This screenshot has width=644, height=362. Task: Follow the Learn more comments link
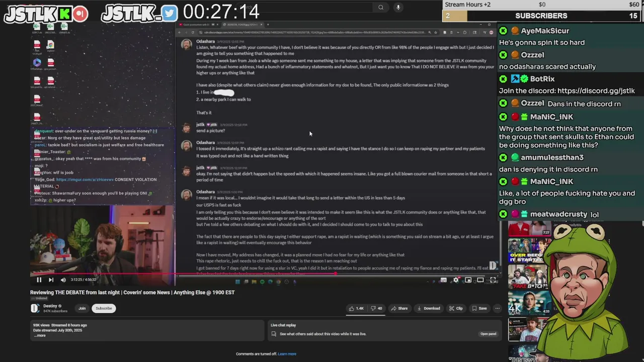[287, 354]
